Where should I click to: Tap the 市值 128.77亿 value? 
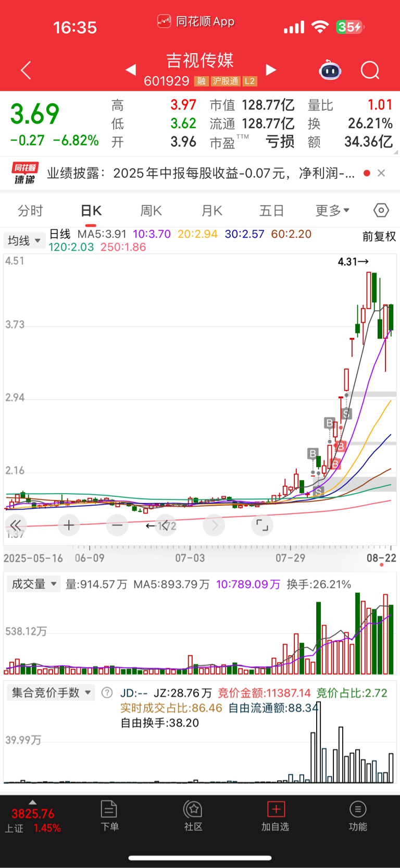coord(253,105)
